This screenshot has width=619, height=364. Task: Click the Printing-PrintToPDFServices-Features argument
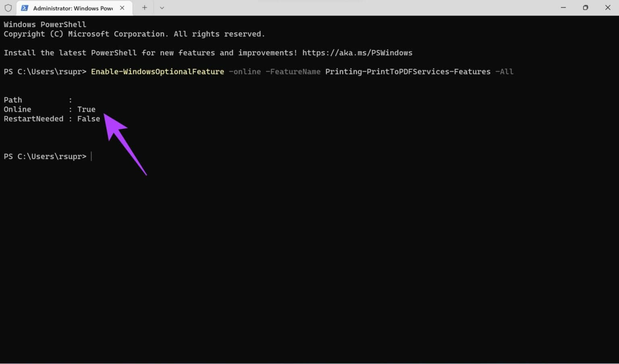pyautogui.click(x=408, y=72)
